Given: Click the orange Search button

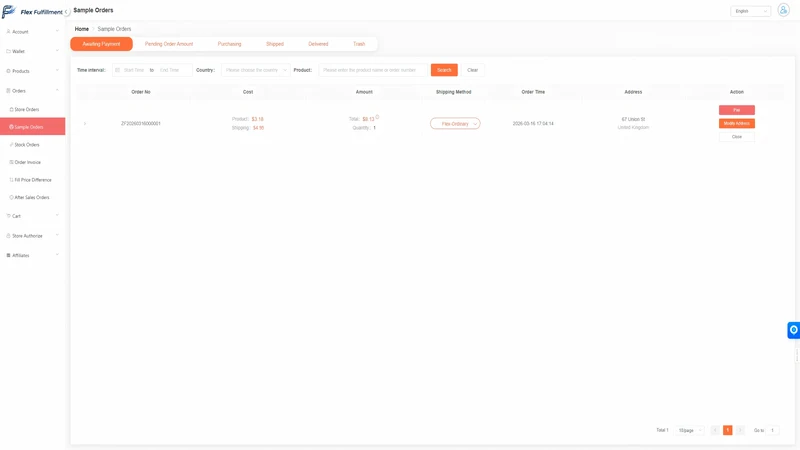Looking at the screenshot, I should pyautogui.click(x=444, y=70).
